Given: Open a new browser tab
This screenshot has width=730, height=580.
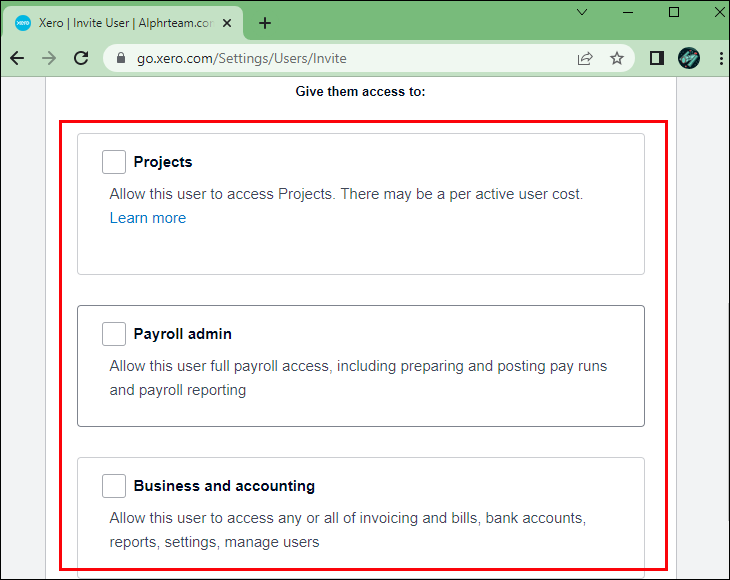Looking at the screenshot, I should (265, 23).
